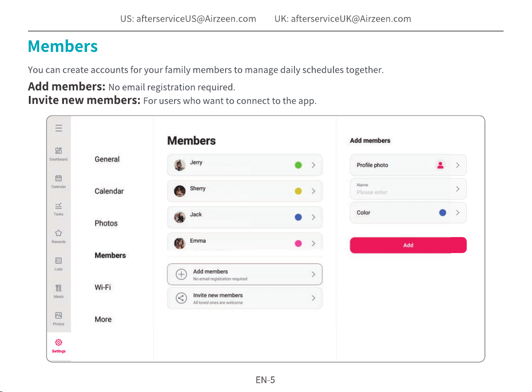Open the hamburger menu icon
The image size is (532, 392).
click(x=59, y=128)
